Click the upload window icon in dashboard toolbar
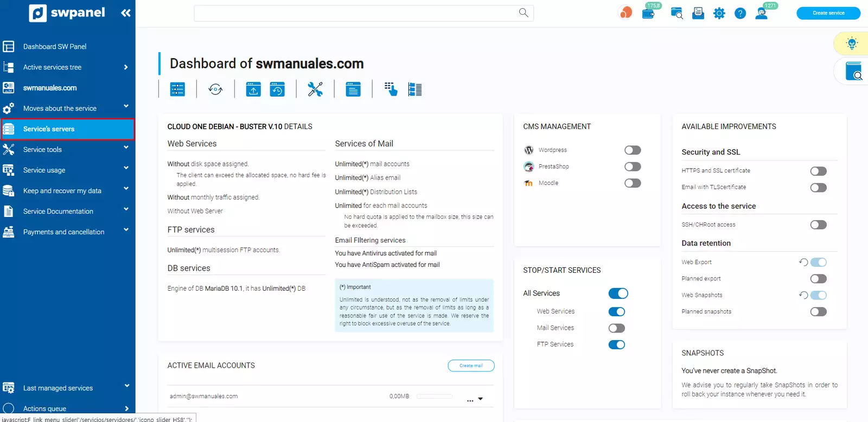 pyautogui.click(x=253, y=89)
